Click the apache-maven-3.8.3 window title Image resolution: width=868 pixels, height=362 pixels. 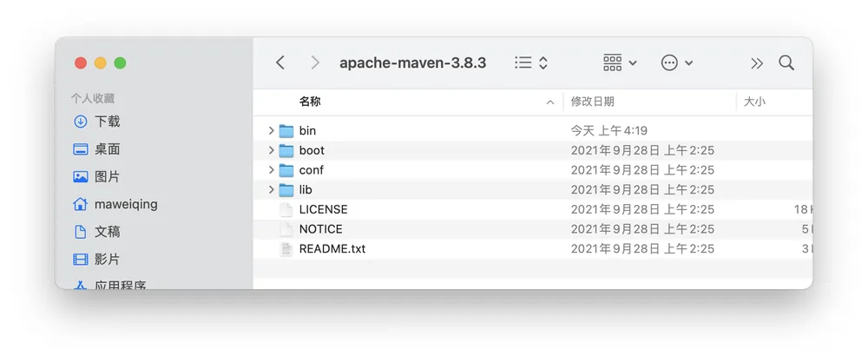pyautogui.click(x=413, y=63)
